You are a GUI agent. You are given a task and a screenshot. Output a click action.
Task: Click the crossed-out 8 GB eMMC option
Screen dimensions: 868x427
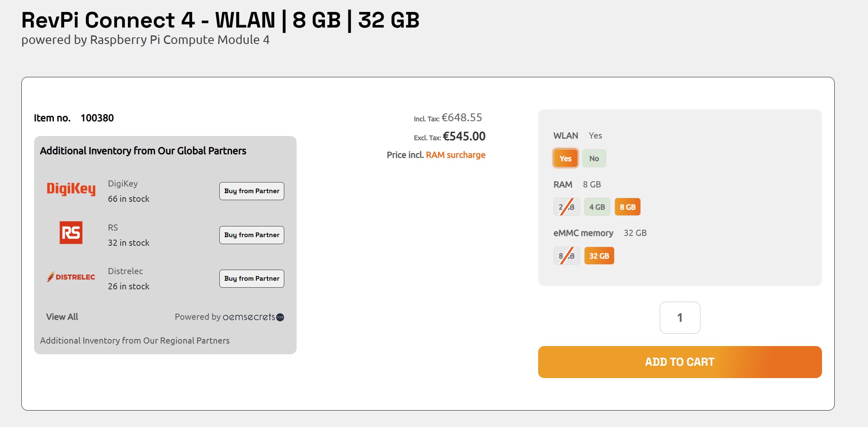566,255
